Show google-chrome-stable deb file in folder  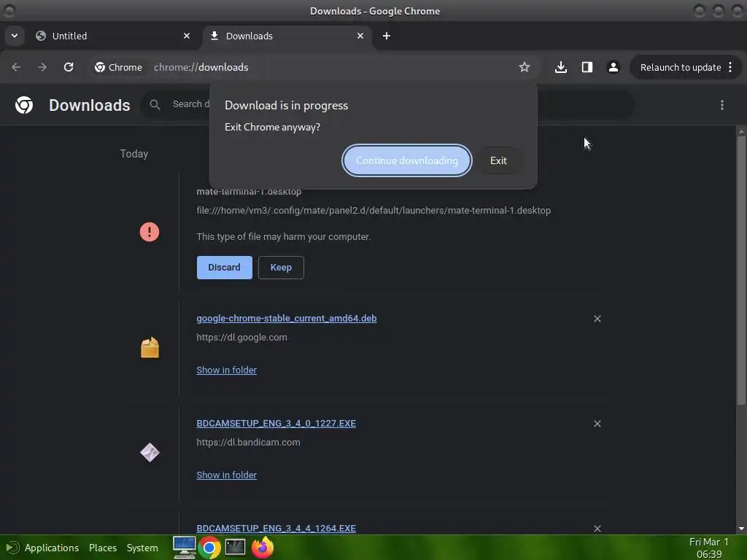pos(226,370)
